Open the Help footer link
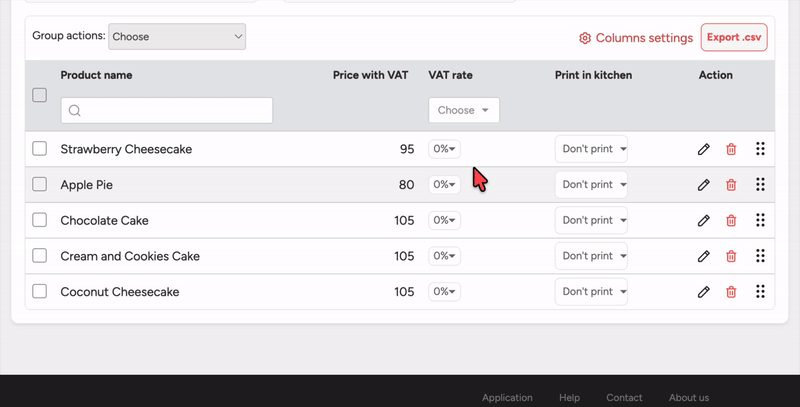 click(x=569, y=397)
